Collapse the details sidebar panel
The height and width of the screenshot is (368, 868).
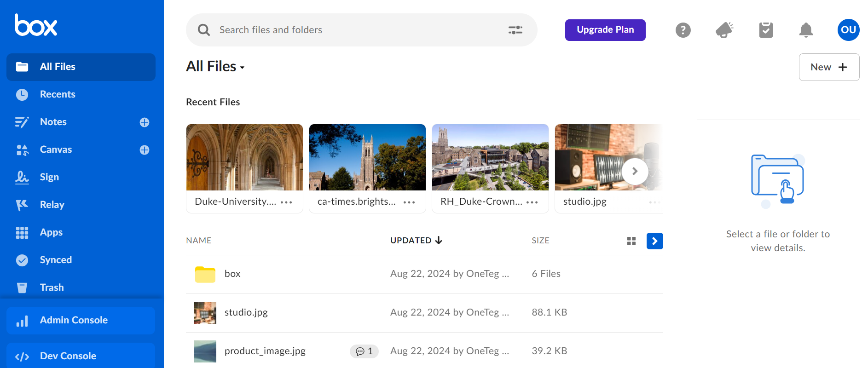[654, 241]
